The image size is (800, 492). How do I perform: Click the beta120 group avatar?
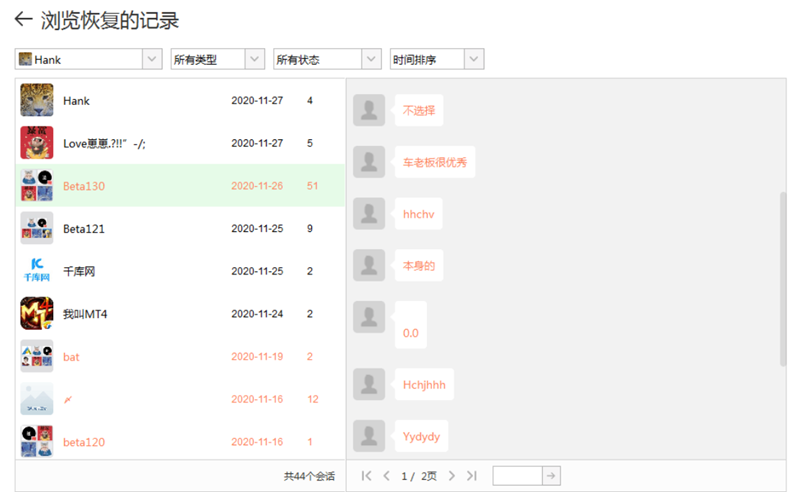click(x=37, y=441)
